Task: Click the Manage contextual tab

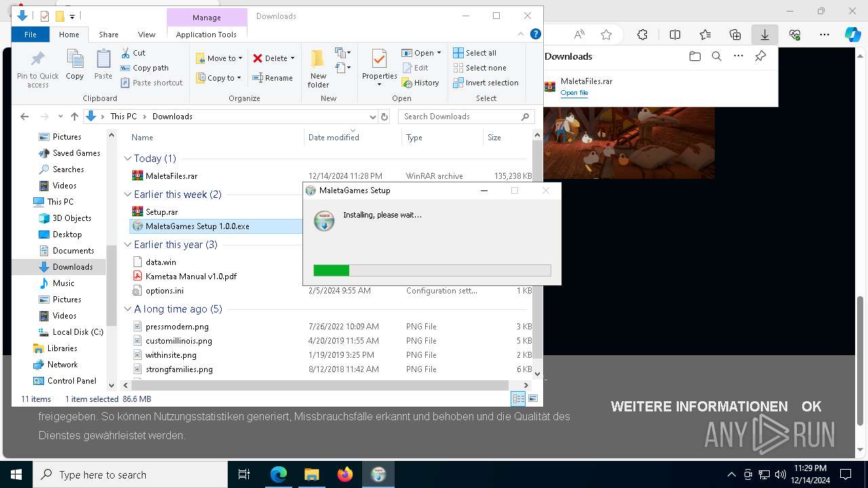Action: click(x=206, y=18)
